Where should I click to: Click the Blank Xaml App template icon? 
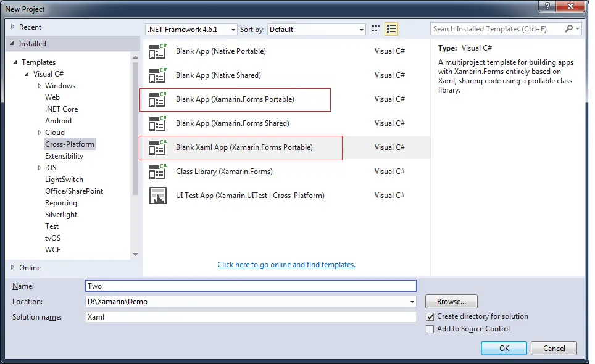tap(158, 147)
